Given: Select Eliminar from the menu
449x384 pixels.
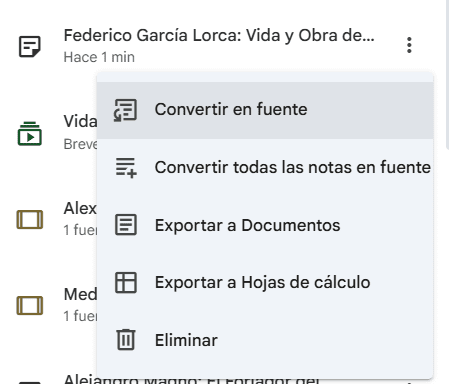Looking at the screenshot, I should [265, 340].
